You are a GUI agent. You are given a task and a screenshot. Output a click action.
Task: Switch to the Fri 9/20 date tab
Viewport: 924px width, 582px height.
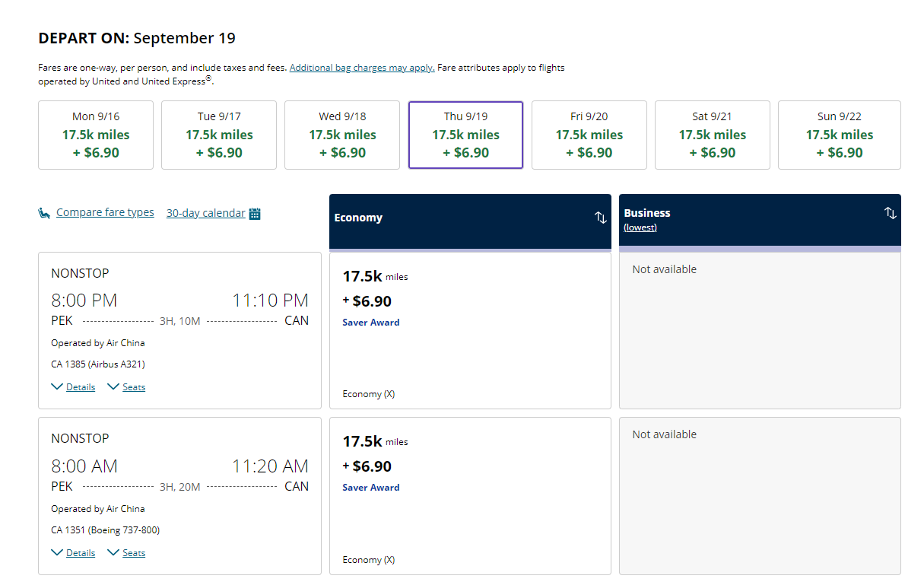589,135
